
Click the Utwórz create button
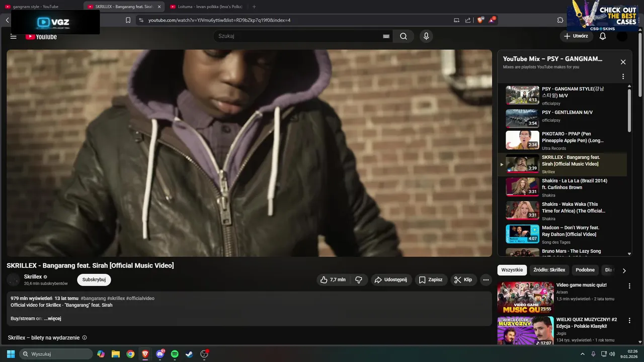coord(576,36)
